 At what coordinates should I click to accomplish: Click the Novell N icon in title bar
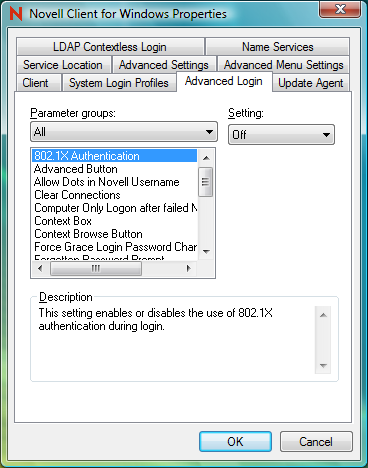coord(16,14)
